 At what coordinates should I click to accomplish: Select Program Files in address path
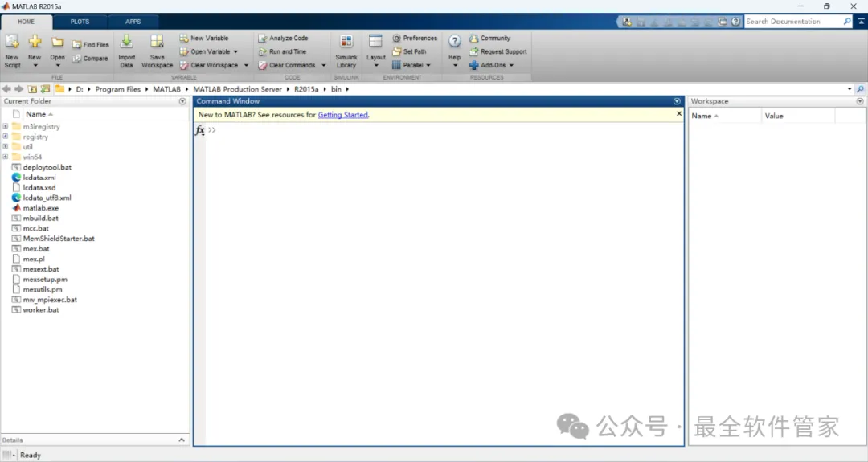118,89
